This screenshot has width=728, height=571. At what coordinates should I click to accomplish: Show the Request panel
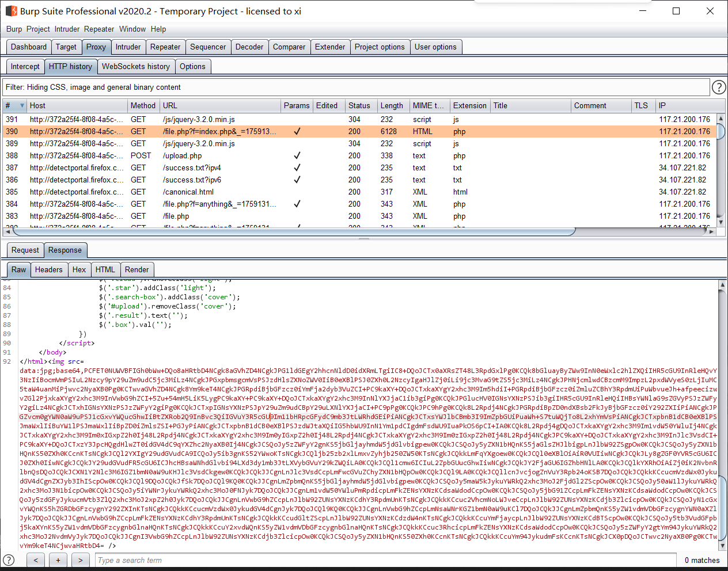(25, 250)
